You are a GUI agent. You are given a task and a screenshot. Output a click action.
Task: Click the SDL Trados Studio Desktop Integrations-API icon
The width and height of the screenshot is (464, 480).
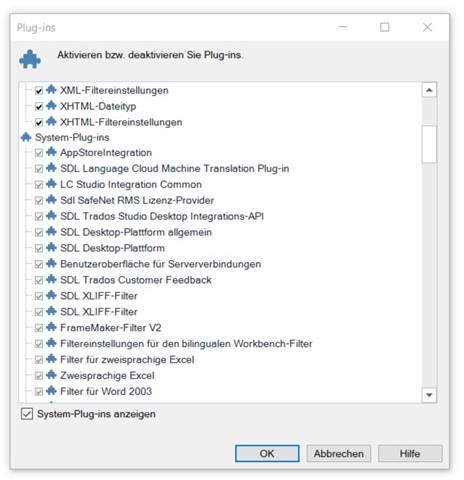(x=51, y=216)
